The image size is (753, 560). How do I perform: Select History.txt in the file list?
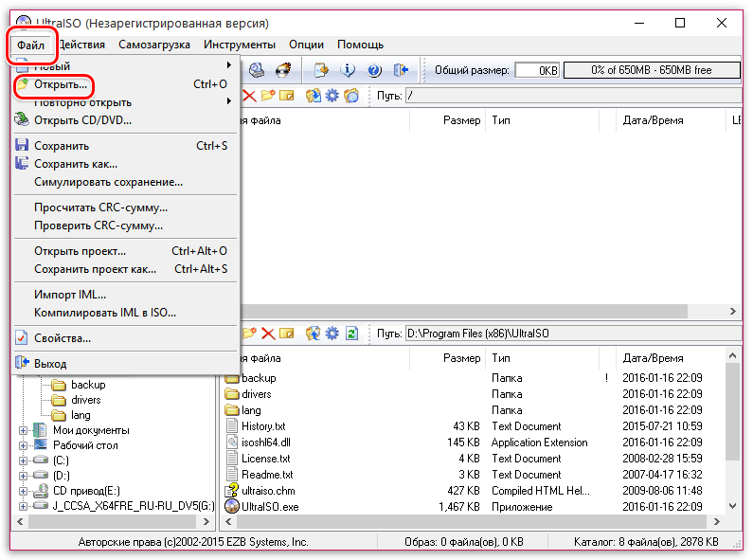[x=263, y=426]
